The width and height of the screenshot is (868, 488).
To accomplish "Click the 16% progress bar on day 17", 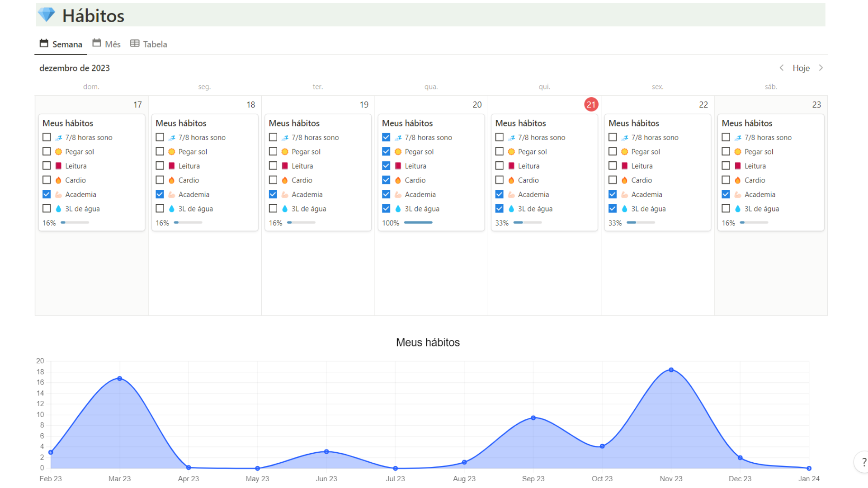I will click(75, 222).
